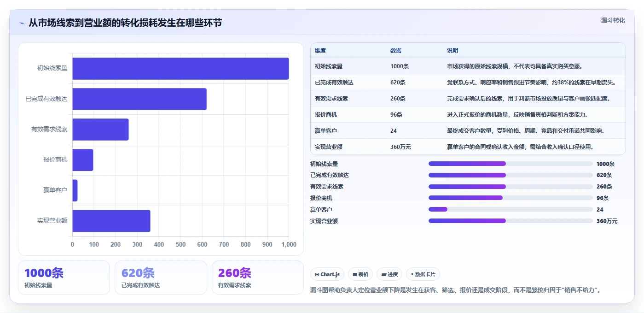Click the 赢单客户 label on the chart axis
This screenshot has width=644, height=313.
tap(55, 190)
